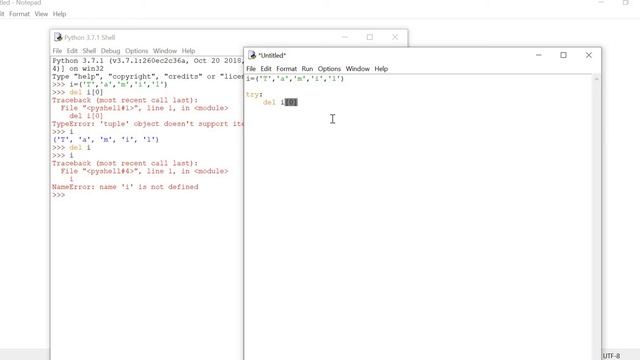Open Help menu in Python Shell window
Screen dimensions: 640x360
tap(188, 51)
